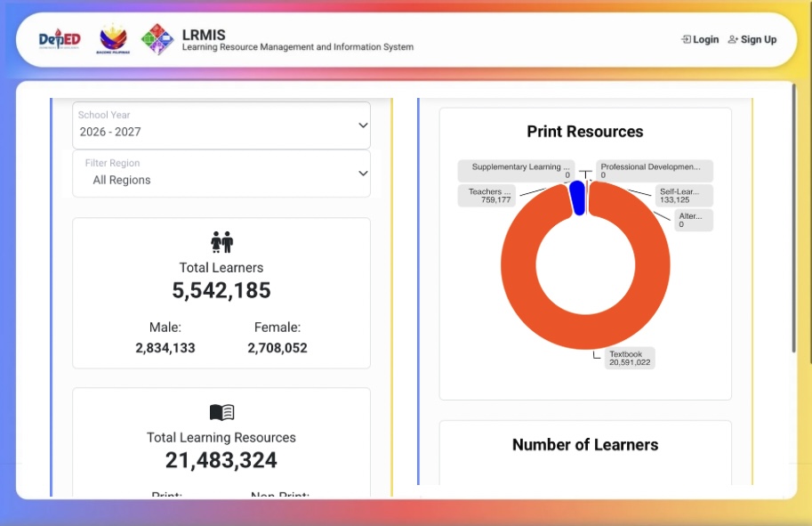Image resolution: width=812 pixels, height=526 pixels.
Task: Click the page vertical scrollbar
Action: [x=794, y=218]
